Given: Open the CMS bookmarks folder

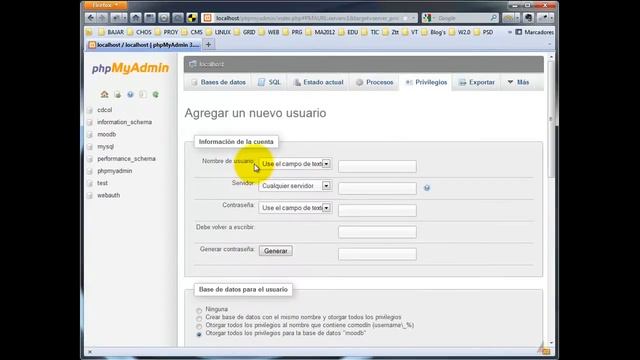Looking at the screenshot, I should [192, 32].
